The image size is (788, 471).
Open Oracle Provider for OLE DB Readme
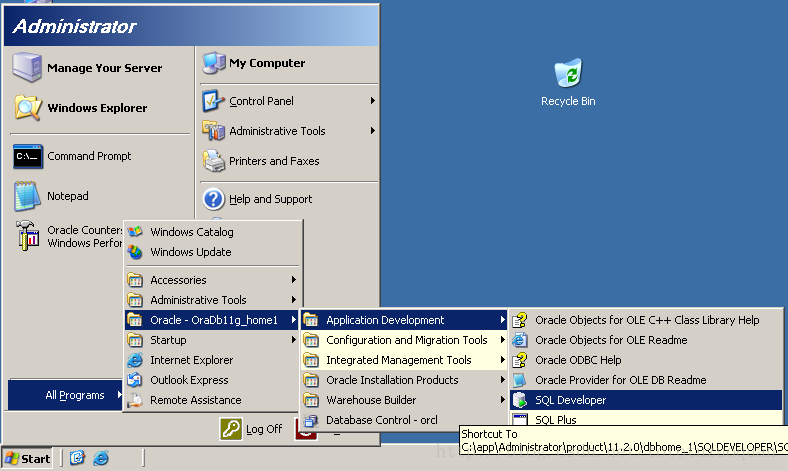(646, 381)
